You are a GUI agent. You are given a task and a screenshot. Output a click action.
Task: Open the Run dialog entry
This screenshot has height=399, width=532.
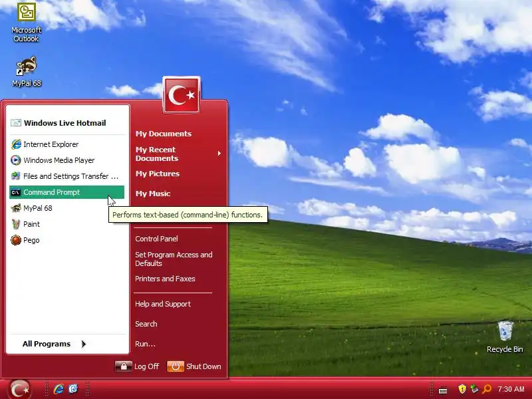[x=145, y=344]
